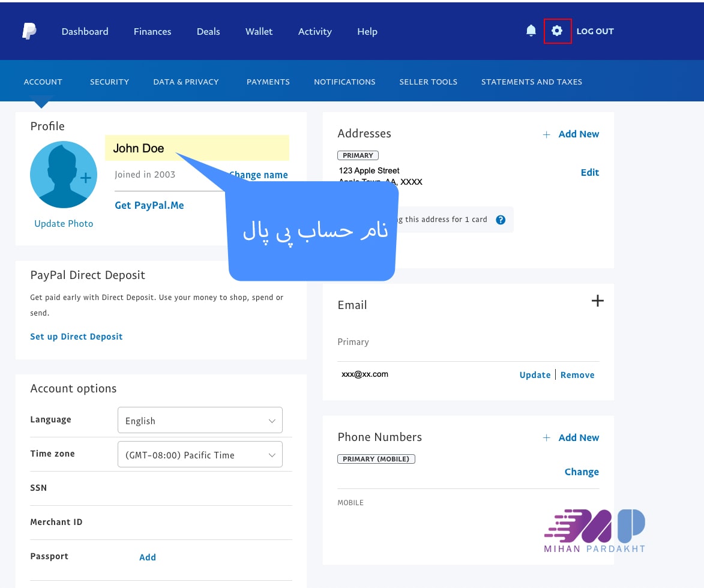The image size is (704, 588).
Task: Go to Wallet in top menu
Action: pyautogui.click(x=259, y=31)
